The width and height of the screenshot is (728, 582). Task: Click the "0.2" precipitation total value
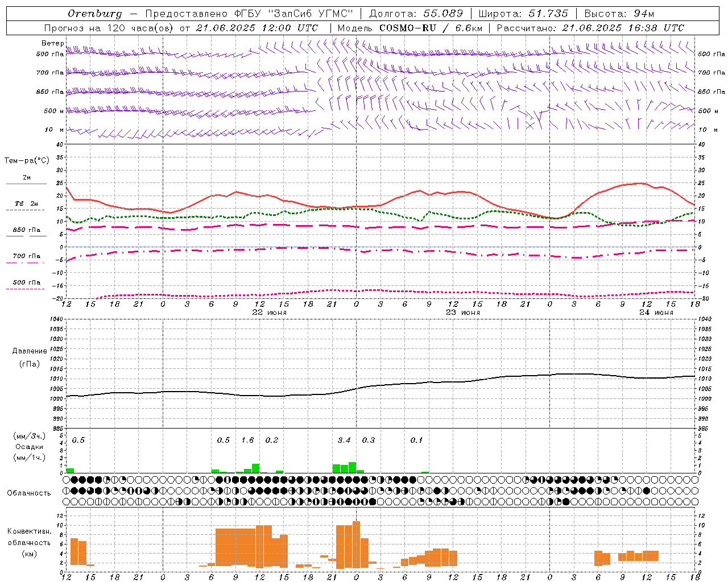[x=272, y=440]
